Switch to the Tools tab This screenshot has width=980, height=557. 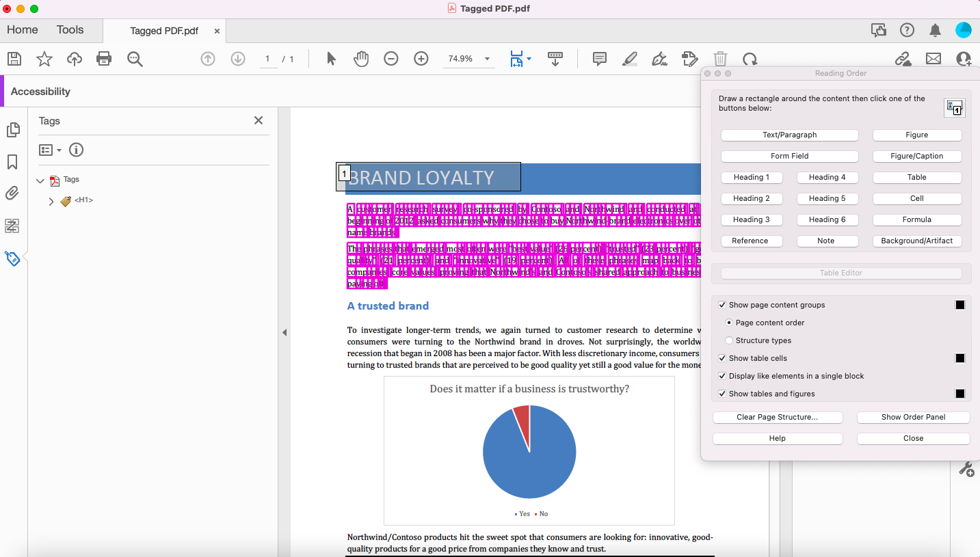(70, 29)
